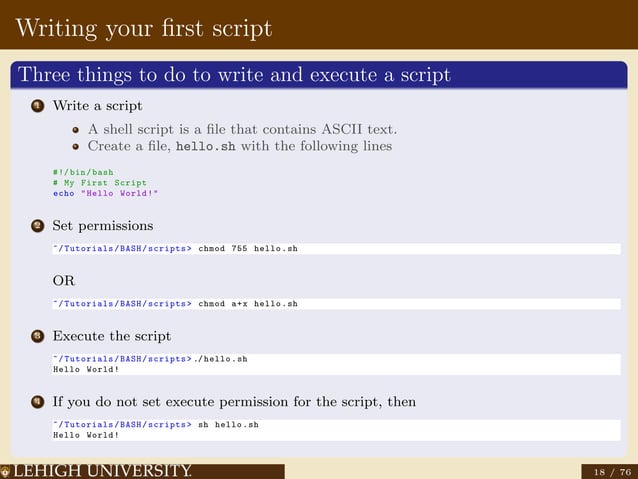The width and height of the screenshot is (638, 479).
Task: Click the numbered bullet beside "Set permissions"
Action: click(38, 225)
